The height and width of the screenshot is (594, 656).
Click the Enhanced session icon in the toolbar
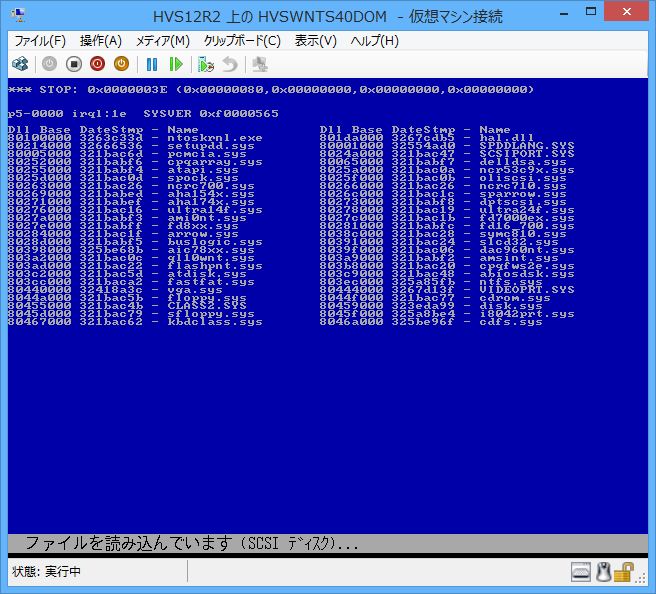pos(260,64)
